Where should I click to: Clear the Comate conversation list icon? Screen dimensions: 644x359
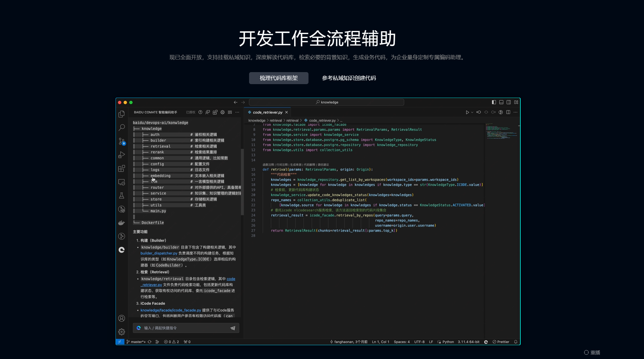point(230,112)
